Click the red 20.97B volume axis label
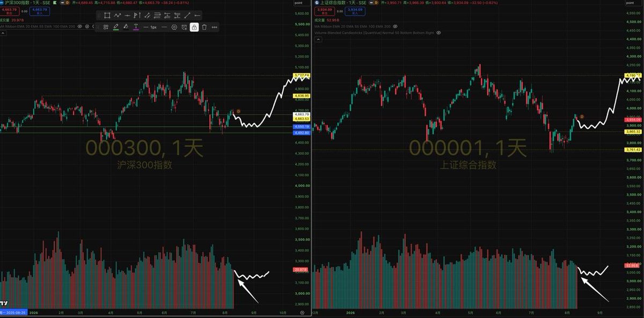 click(301, 269)
